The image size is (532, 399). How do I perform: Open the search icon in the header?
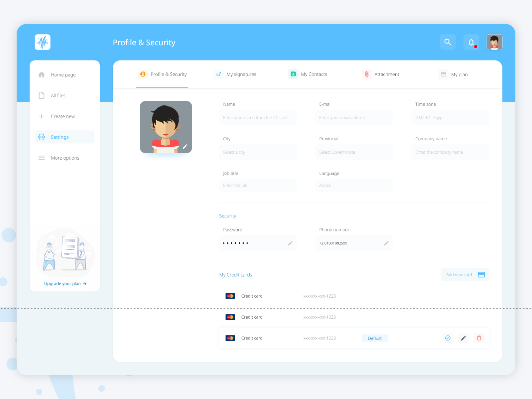tap(448, 42)
